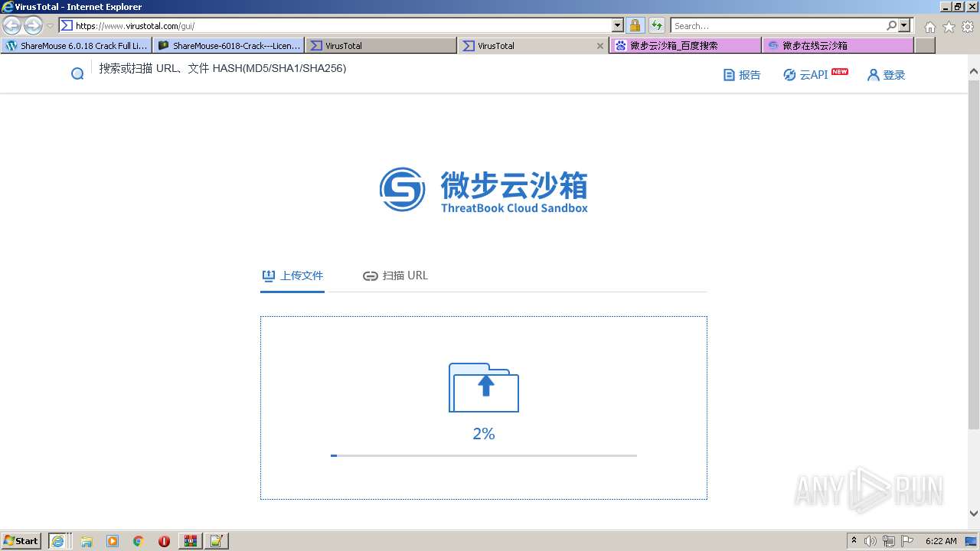
Task: Click the browser Forward arrow button
Action: (33, 25)
